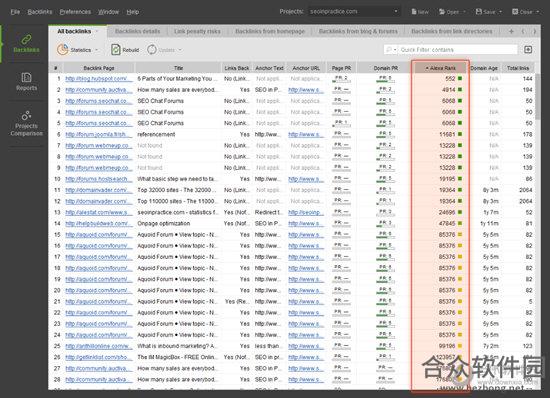Show more tabs with right arrow
550x398 pixels.
coord(535,31)
